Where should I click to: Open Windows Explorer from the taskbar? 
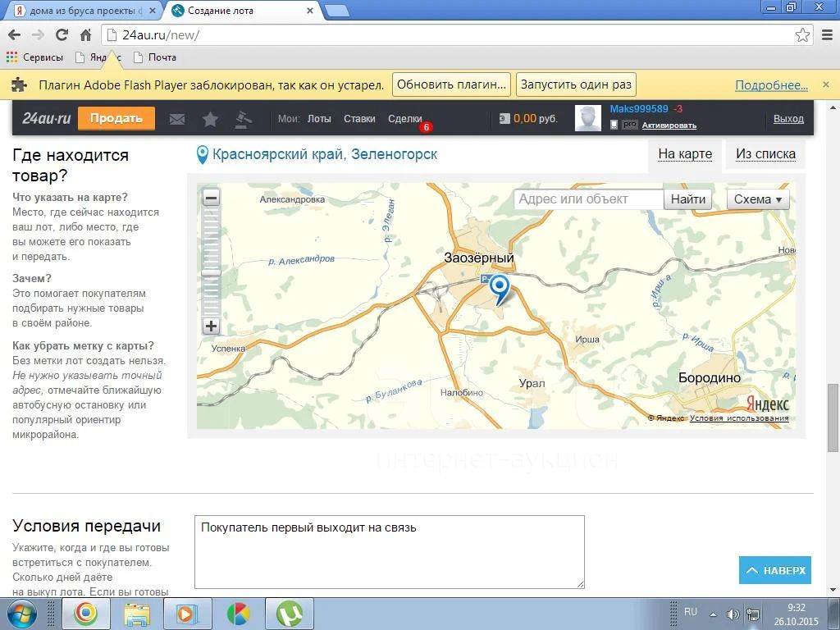click(137, 614)
